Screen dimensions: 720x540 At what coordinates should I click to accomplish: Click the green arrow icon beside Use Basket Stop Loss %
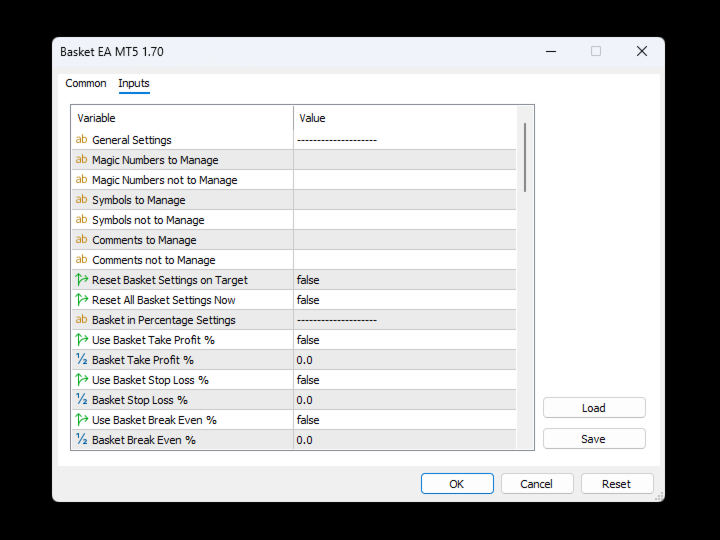[82, 380]
